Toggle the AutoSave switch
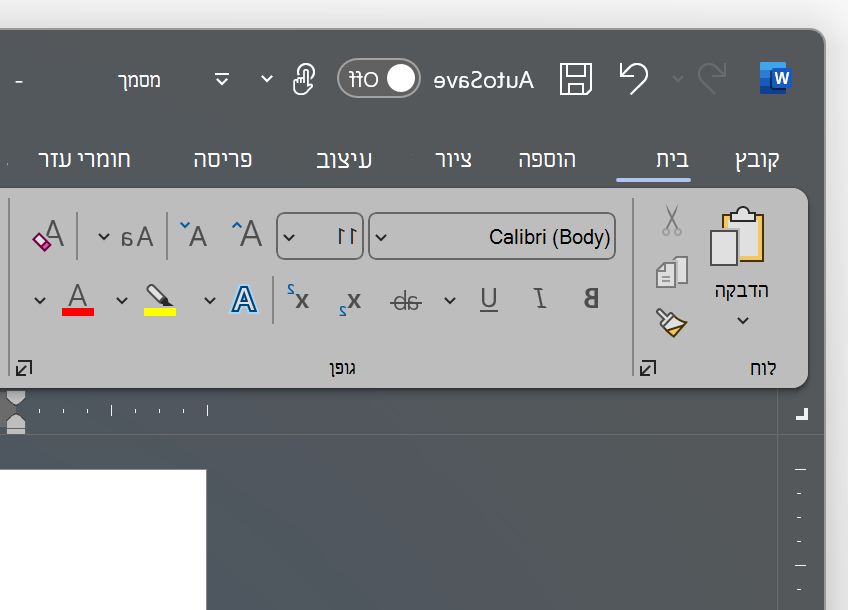Screen dimensions: 848x610 tap(379, 78)
